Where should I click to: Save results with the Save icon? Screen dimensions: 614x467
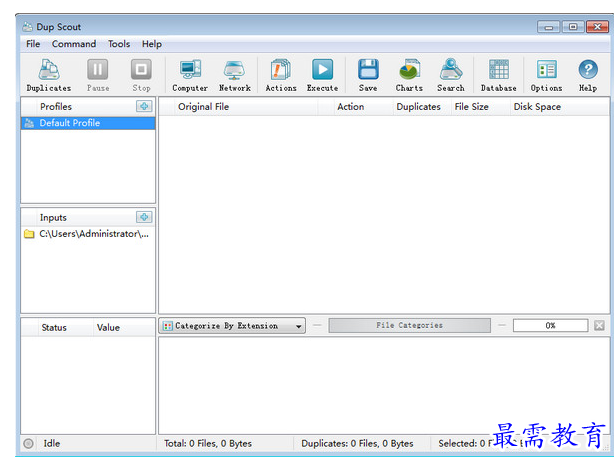coord(368,76)
